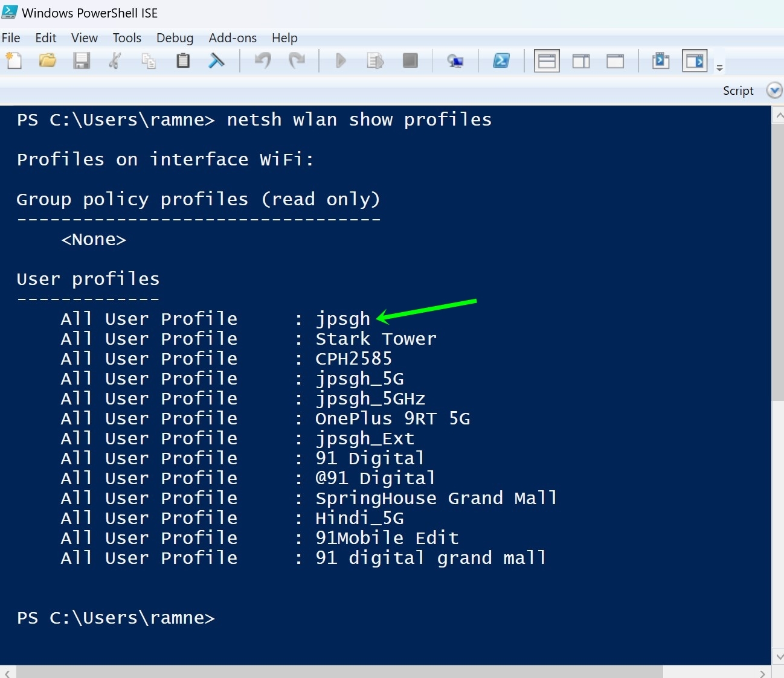
Task: Click the Stop Operation button
Action: pyautogui.click(x=411, y=60)
